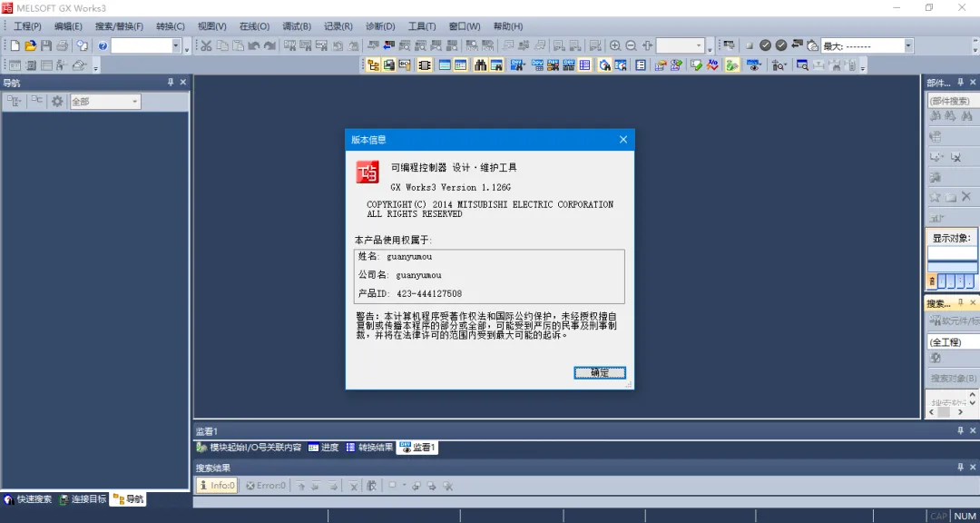Switch to the 转换结果 tab

[x=369, y=448]
